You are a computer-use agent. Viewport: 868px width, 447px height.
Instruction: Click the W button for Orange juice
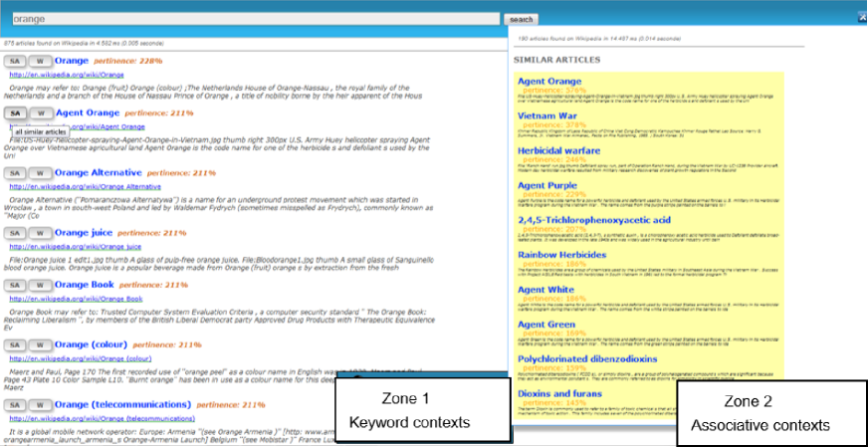[x=41, y=233]
